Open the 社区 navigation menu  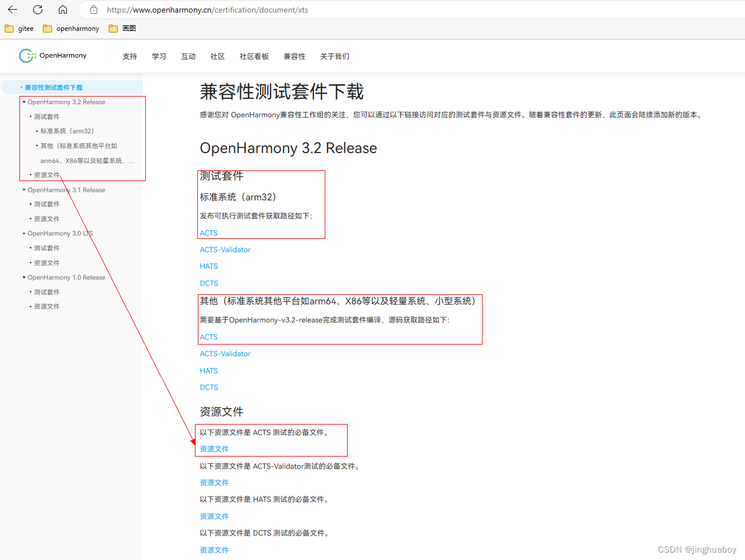tap(217, 57)
